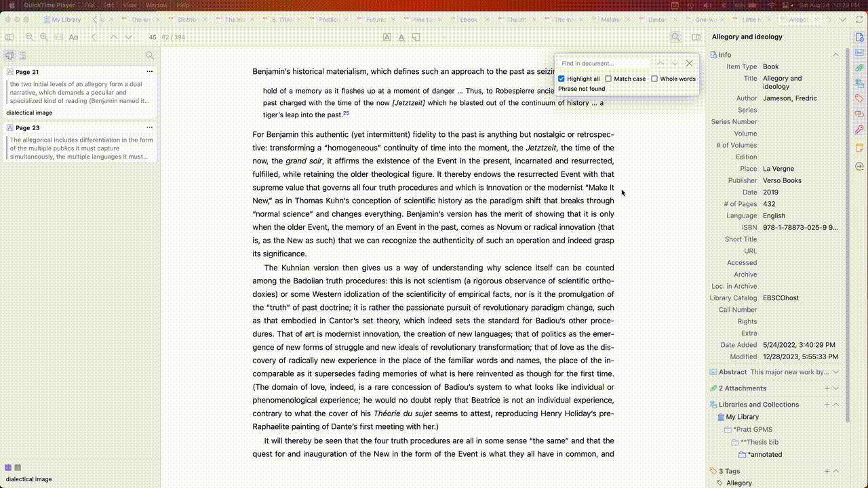Go back in reading history
The image size is (868, 488).
94,37
